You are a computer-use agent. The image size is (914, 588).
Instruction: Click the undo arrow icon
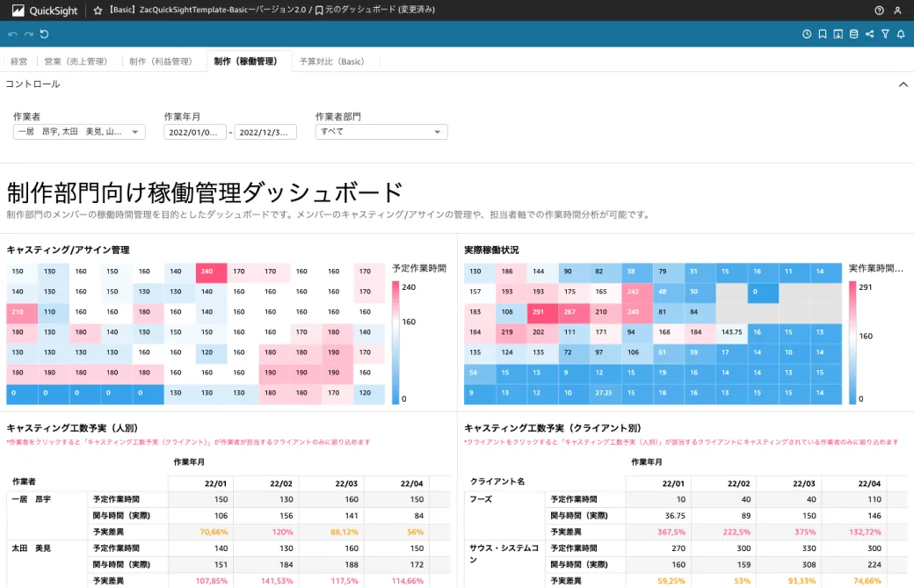tap(13, 34)
